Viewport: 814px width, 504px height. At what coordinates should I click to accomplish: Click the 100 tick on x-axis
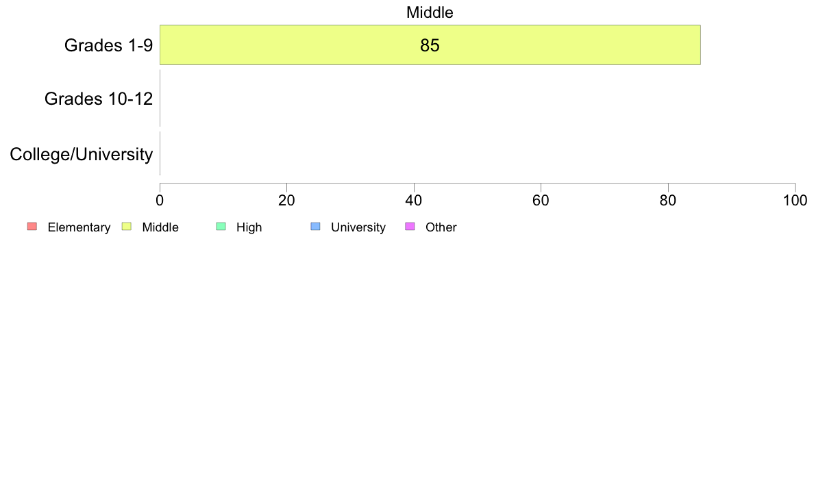[795, 201]
